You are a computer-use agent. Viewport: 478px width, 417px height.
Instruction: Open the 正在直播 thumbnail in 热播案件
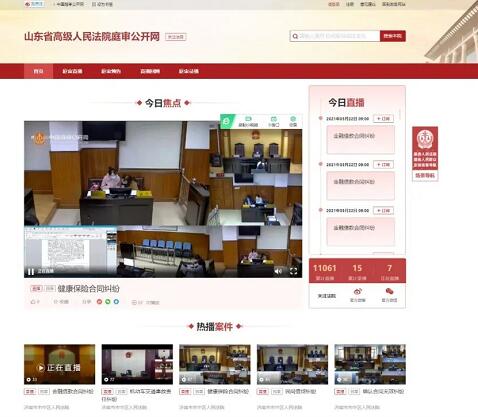coord(59,364)
